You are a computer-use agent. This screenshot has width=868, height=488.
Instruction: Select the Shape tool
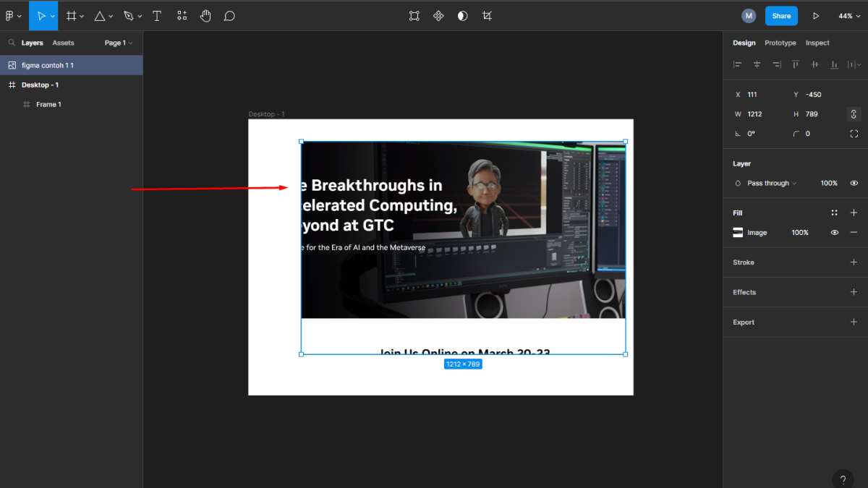pos(100,15)
